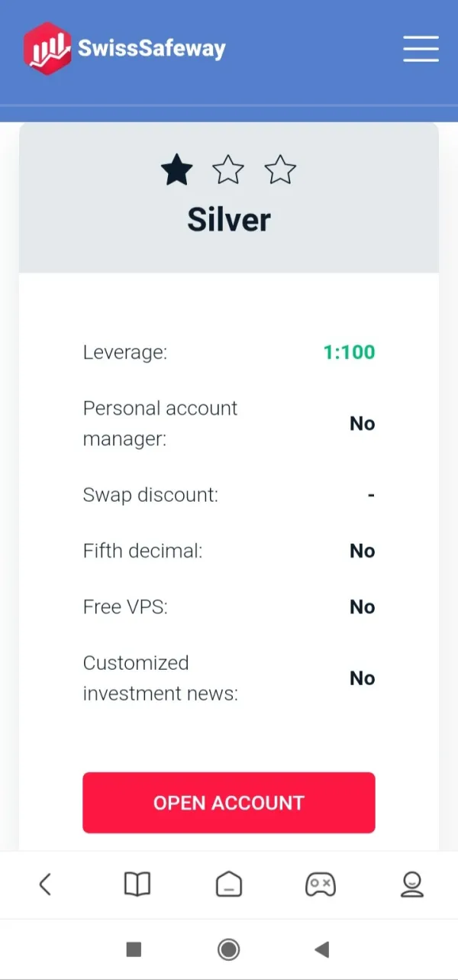Click the third outlined star
The width and height of the screenshot is (458, 980).
(x=280, y=170)
